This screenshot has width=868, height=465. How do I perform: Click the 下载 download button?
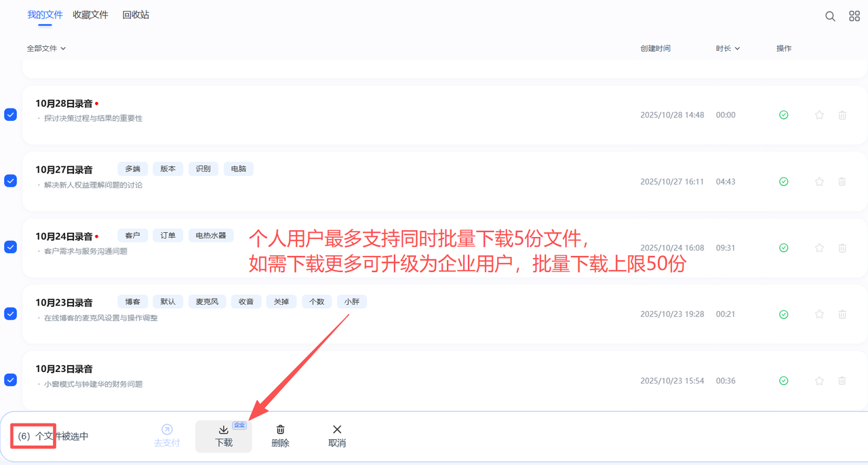click(224, 436)
